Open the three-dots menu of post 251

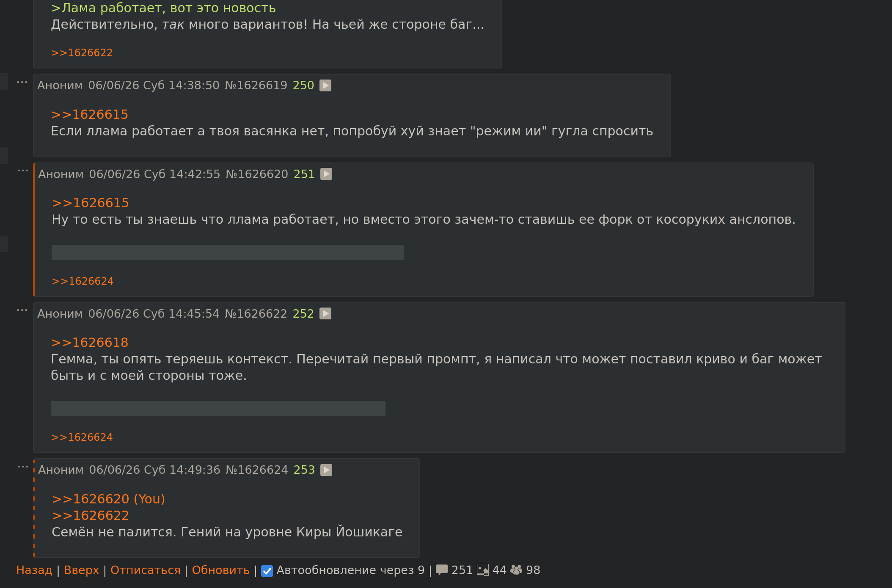[23, 171]
